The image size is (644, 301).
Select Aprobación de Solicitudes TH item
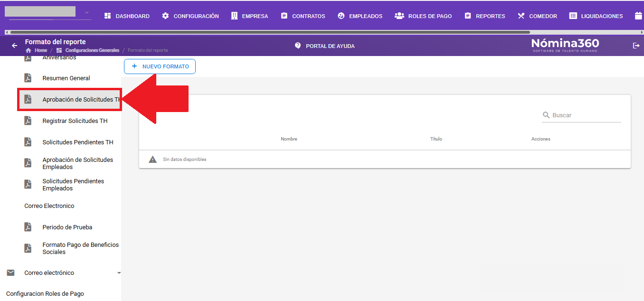pyautogui.click(x=69, y=100)
